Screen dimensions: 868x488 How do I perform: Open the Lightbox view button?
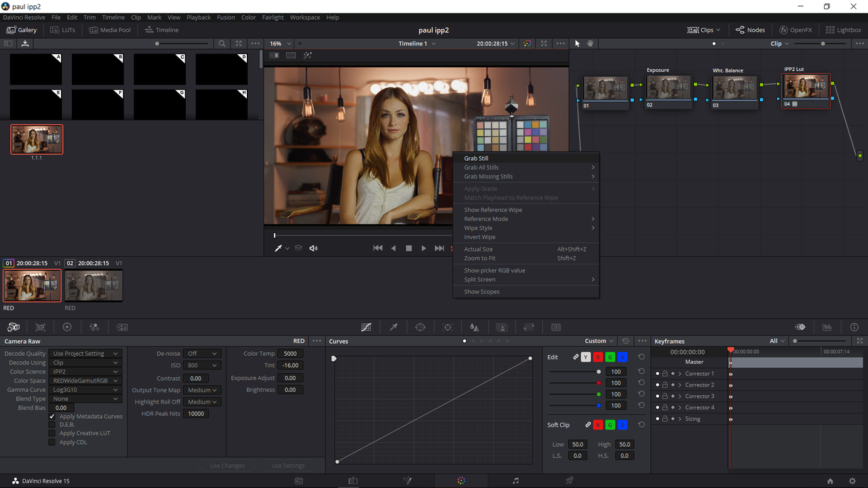point(843,30)
